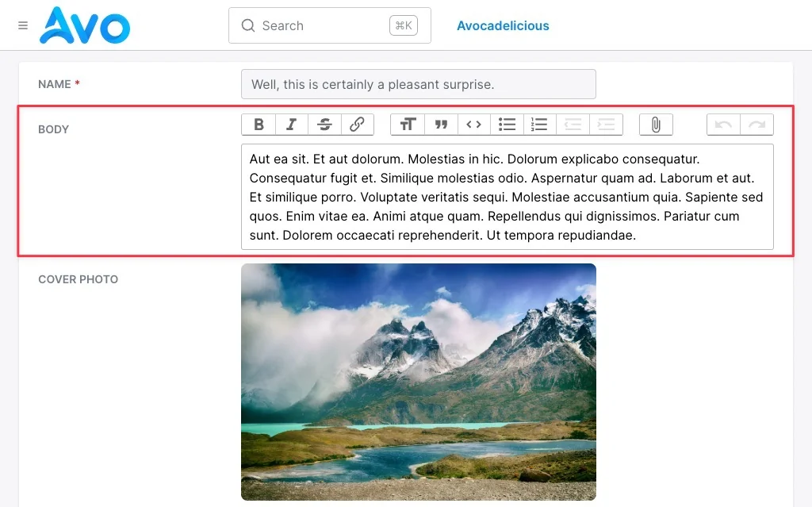Toggle code formatting button
The width and height of the screenshot is (812, 507).
474,125
